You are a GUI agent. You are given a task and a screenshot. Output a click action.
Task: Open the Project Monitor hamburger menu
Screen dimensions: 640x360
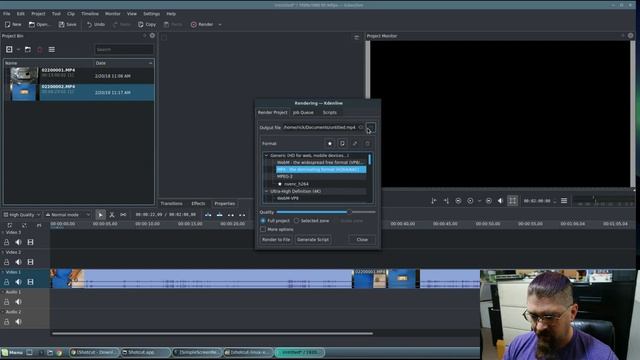coord(564,201)
